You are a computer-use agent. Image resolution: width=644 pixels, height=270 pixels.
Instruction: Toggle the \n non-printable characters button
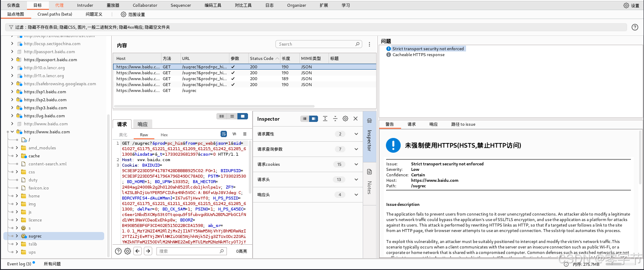[234, 134]
